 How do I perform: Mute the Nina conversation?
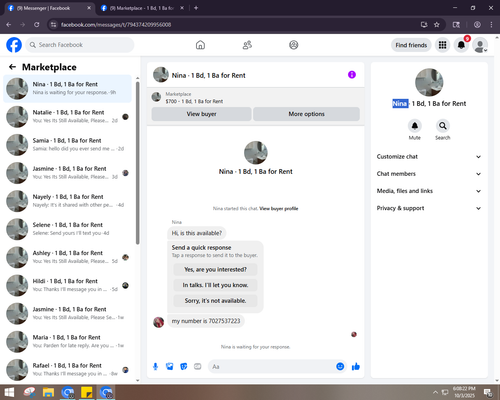point(415,126)
